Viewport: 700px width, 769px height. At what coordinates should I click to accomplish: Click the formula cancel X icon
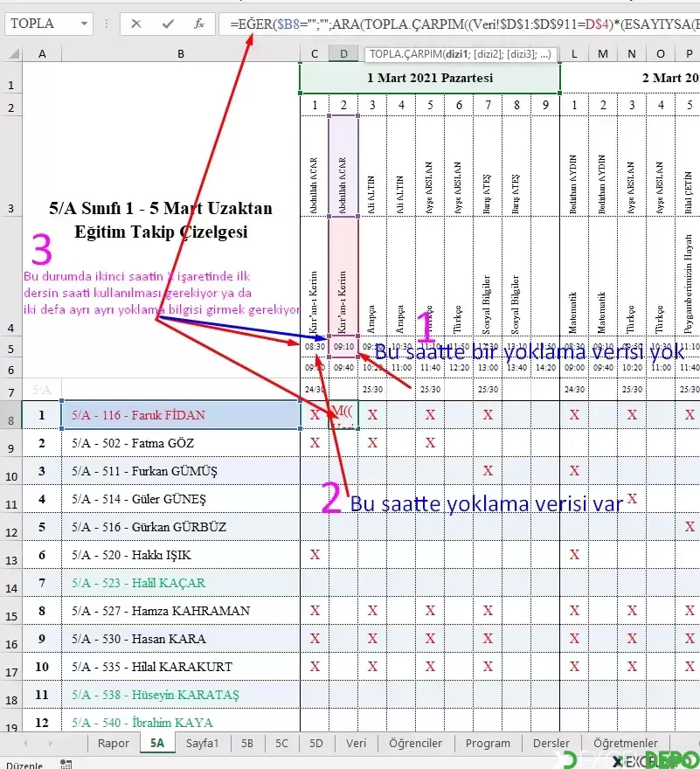tap(136, 24)
